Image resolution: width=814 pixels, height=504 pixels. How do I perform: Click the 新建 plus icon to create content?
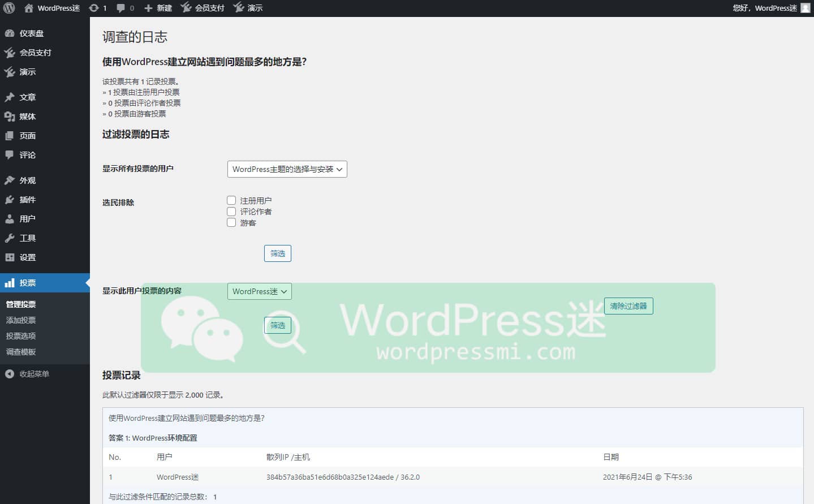(x=148, y=8)
